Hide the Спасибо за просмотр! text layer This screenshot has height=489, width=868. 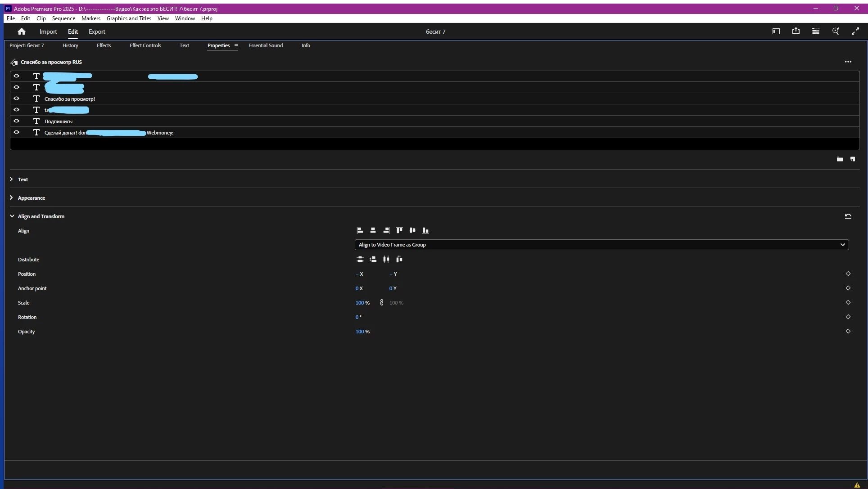(x=17, y=99)
